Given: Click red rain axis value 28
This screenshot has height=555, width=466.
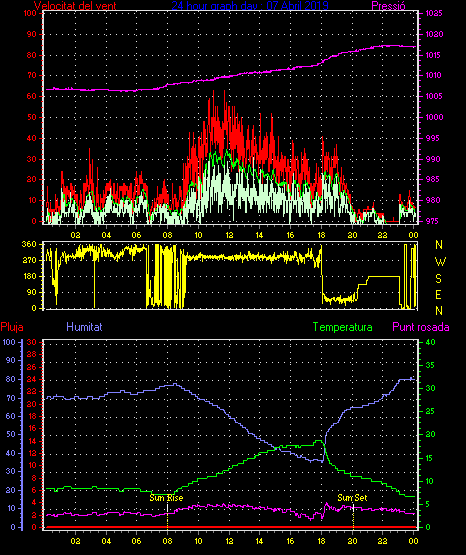Looking at the screenshot, I should click(32, 354).
